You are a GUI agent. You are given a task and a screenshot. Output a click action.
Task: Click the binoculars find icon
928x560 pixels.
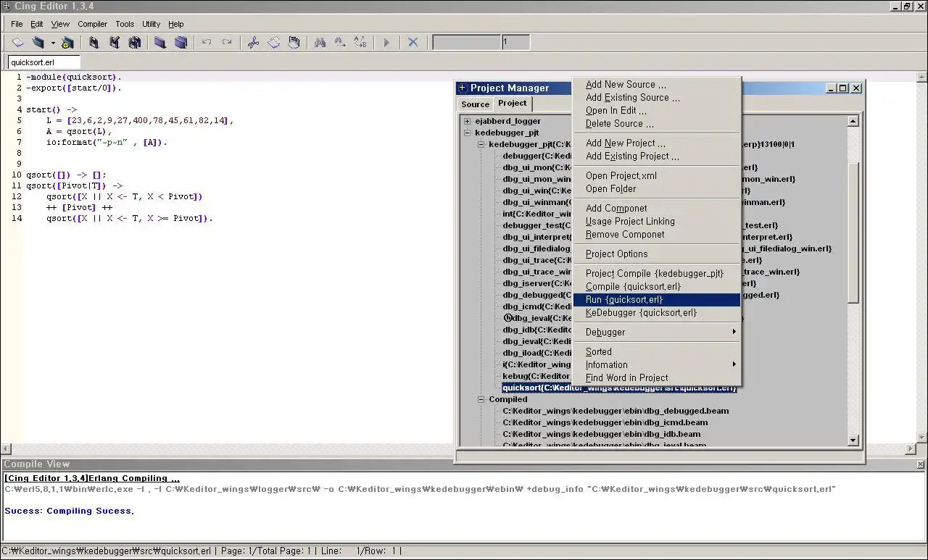coord(320,43)
